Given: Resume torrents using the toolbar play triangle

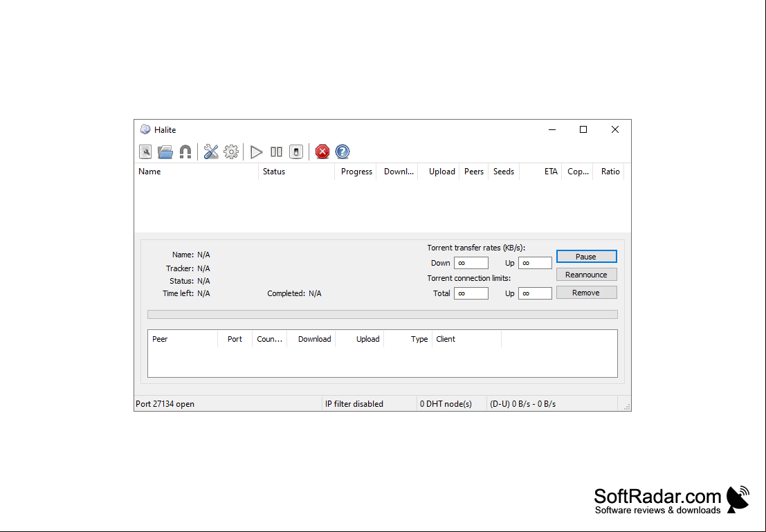Looking at the screenshot, I should pos(257,152).
